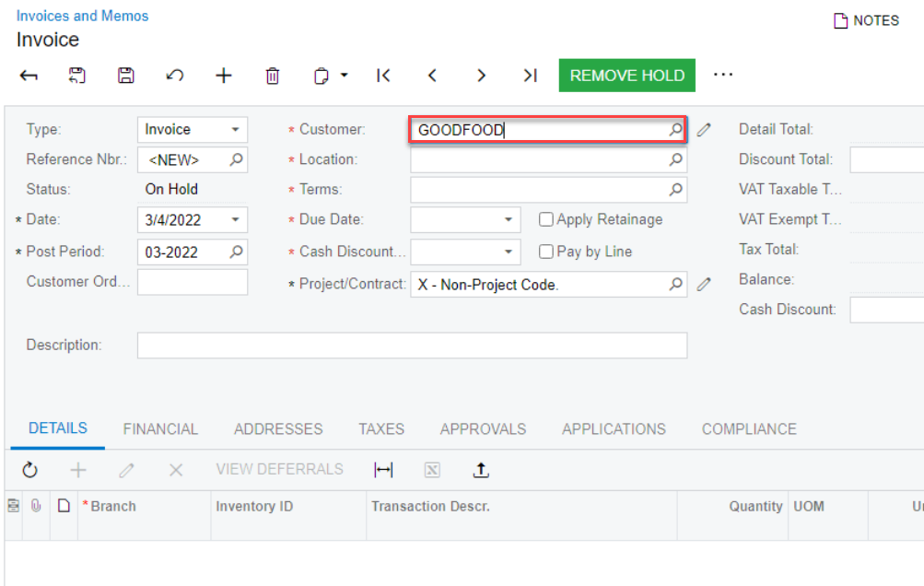
Task: Check the Apply Retainage checkbox
Action: click(x=545, y=219)
